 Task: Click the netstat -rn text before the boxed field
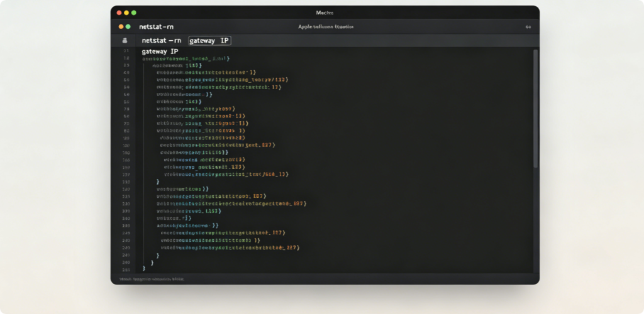click(x=162, y=41)
